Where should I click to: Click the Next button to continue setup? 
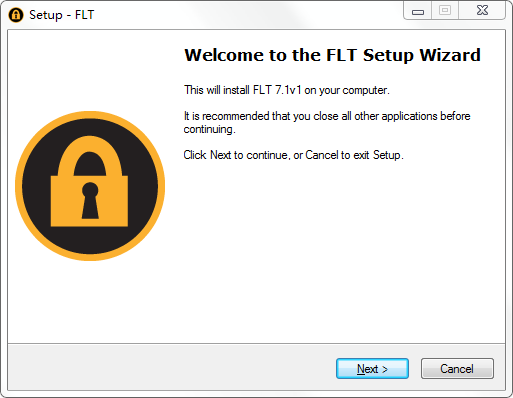click(x=372, y=369)
